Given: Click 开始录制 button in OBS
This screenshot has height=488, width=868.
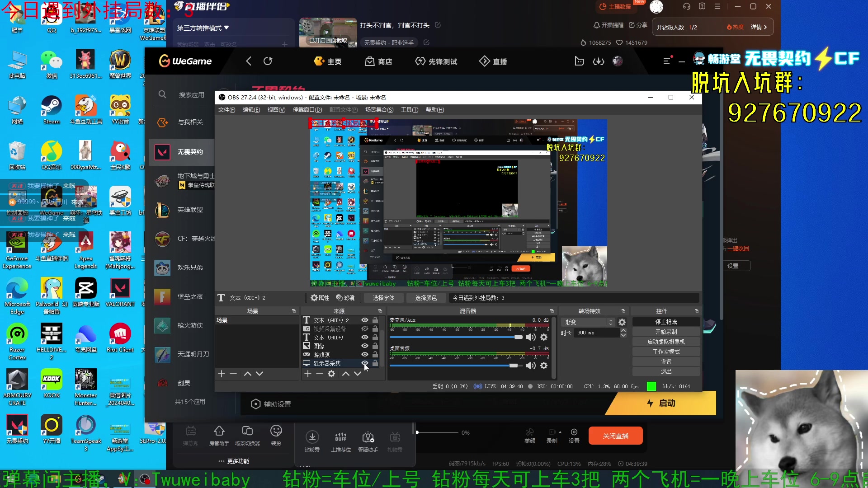Looking at the screenshot, I should click(x=666, y=332).
